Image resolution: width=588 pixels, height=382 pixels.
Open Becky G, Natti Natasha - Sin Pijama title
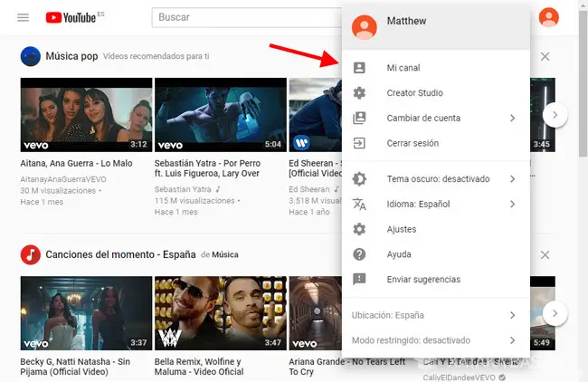point(75,367)
